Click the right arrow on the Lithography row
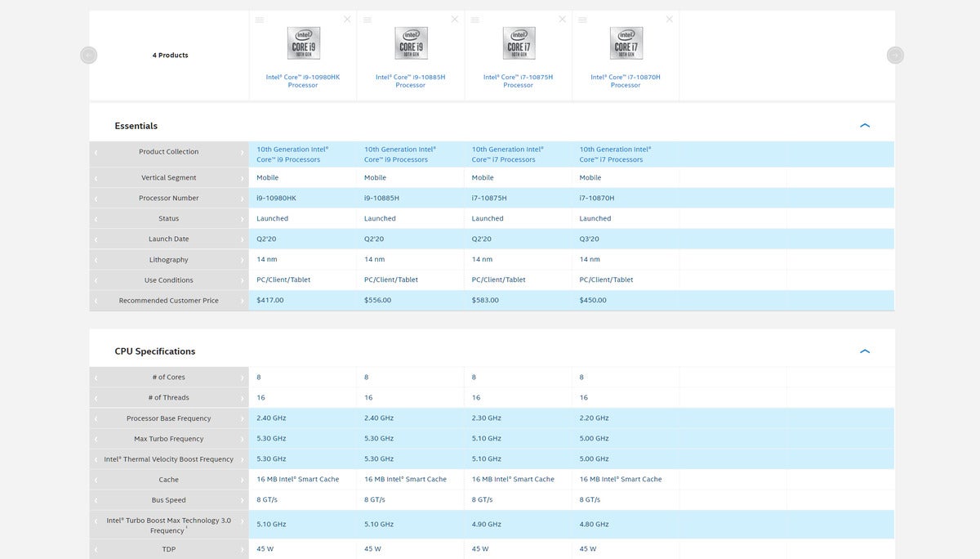980x559 pixels. click(x=242, y=260)
